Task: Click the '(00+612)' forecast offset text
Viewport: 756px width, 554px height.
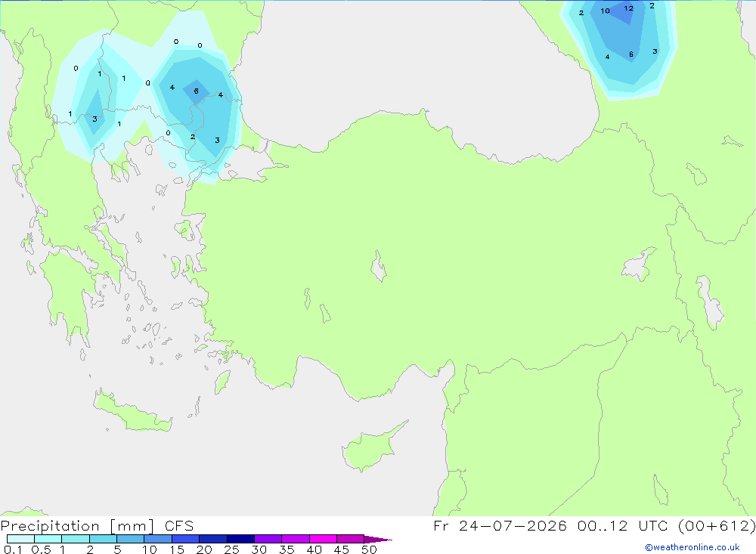Action: coord(717,526)
